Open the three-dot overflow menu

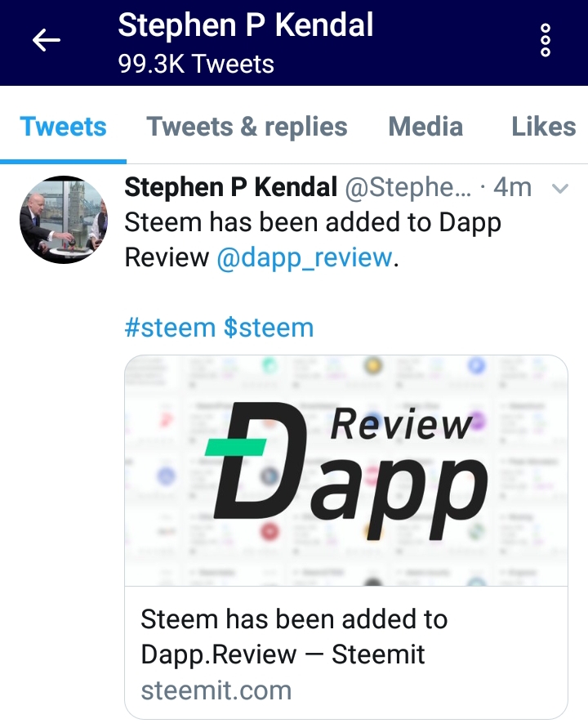point(546,40)
